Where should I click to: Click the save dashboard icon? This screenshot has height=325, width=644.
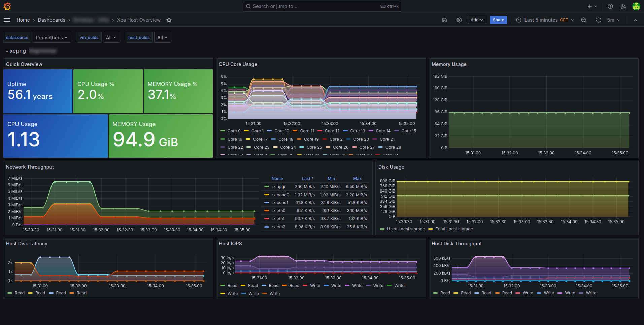tap(444, 20)
